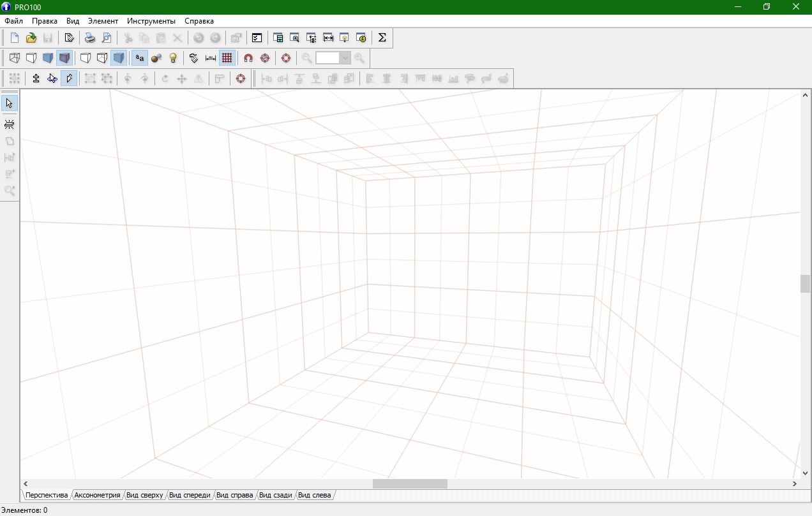Expand the zoom level combo box arrow
The height and width of the screenshot is (516, 812).
pos(345,58)
